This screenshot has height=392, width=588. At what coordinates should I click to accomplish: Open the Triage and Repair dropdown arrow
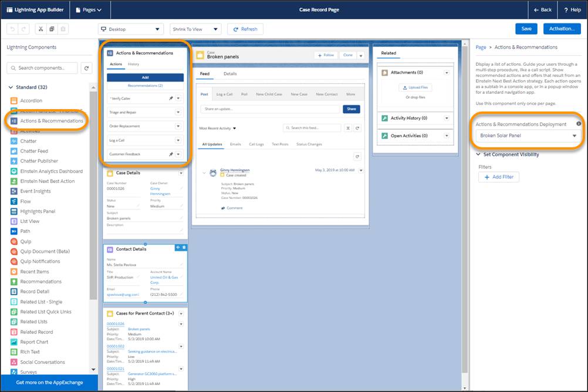pyautogui.click(x=178, y=112)
